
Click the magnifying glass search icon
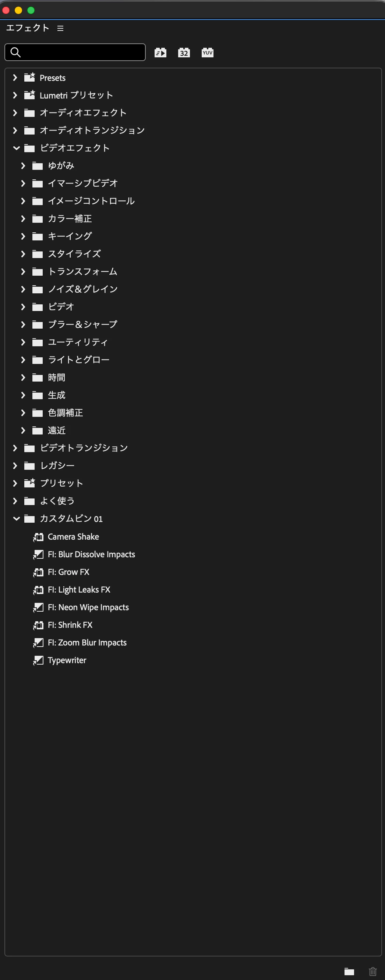[x=15, y=52]
